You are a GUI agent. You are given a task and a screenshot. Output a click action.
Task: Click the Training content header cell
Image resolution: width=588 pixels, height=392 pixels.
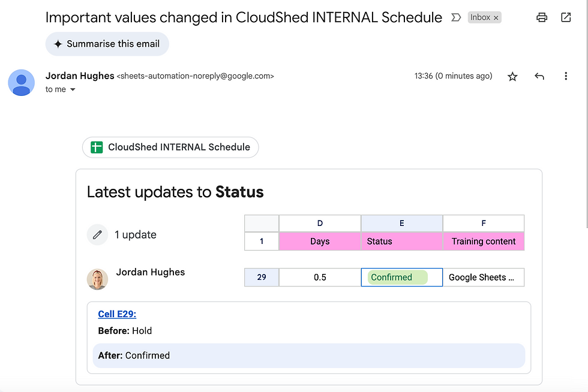point(484,242)
